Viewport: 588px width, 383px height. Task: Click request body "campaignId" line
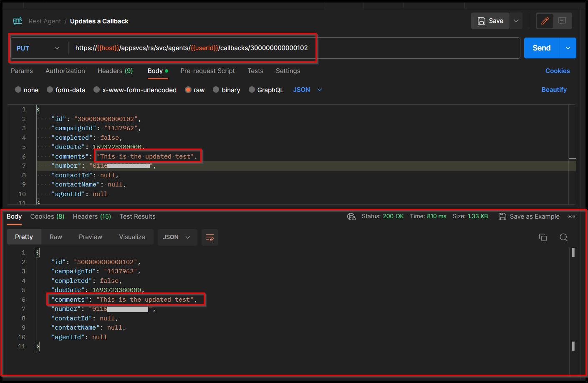[96, 129]
